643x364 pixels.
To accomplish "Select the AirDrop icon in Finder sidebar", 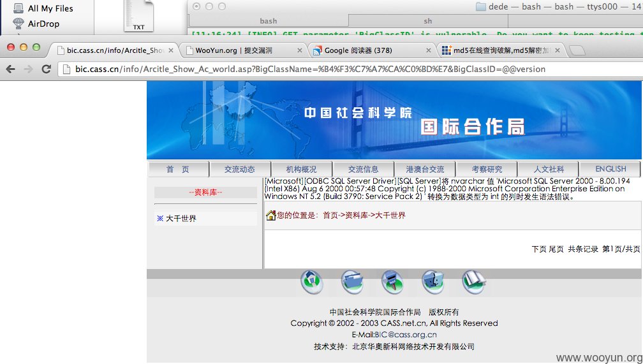I will click(x=18, y=24).
